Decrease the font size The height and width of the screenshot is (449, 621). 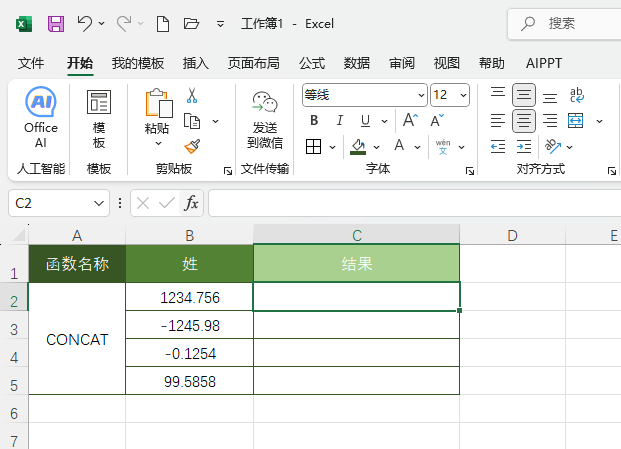pos(437,120)
